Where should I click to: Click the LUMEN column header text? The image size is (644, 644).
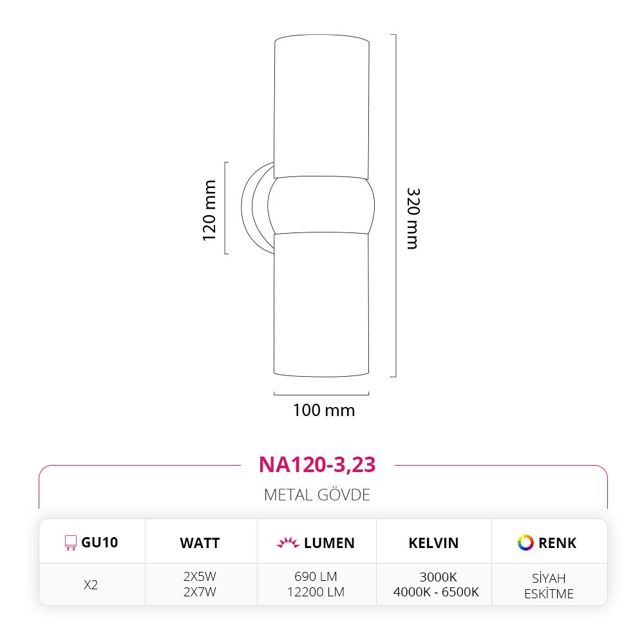[x=329, y=543]
